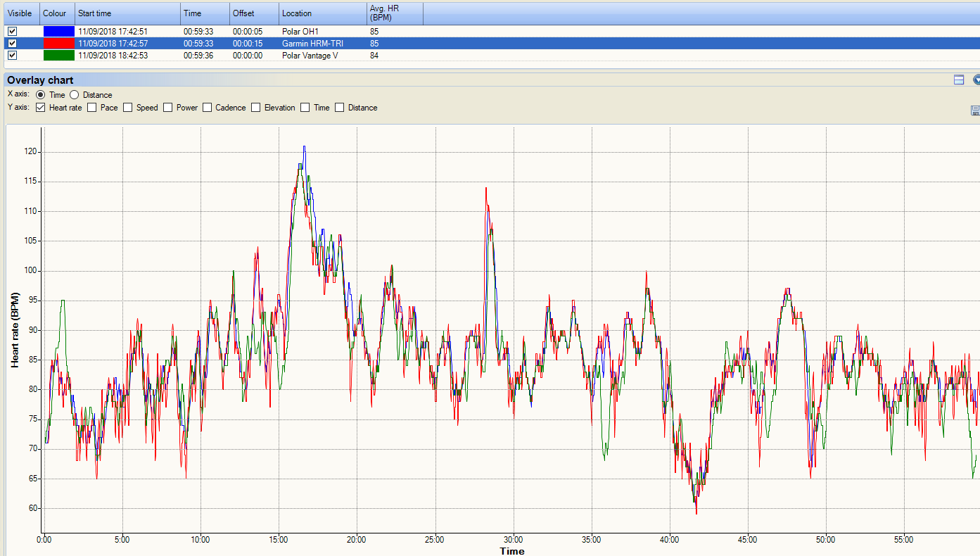Hide the Polar OH1 activity series
Screen dimensions: 980x556
click(x=12, y=32)
